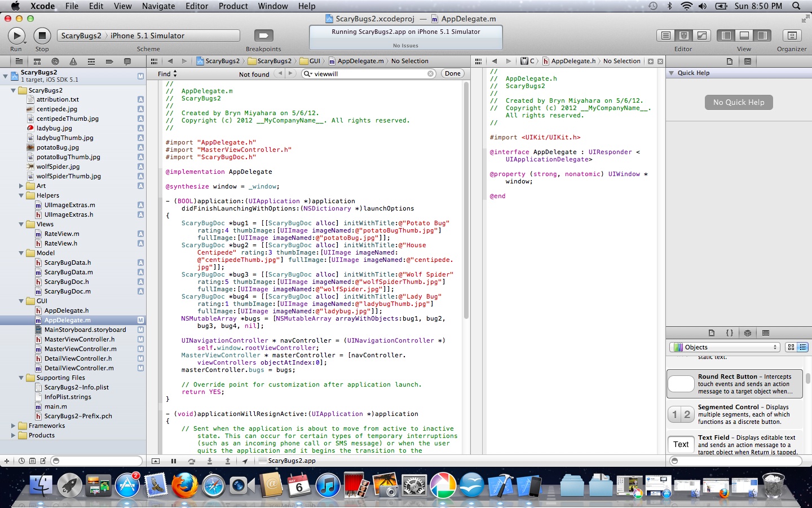Click the Step over debug button
Viewport: 812px width, 508px height.
[192, 461]
